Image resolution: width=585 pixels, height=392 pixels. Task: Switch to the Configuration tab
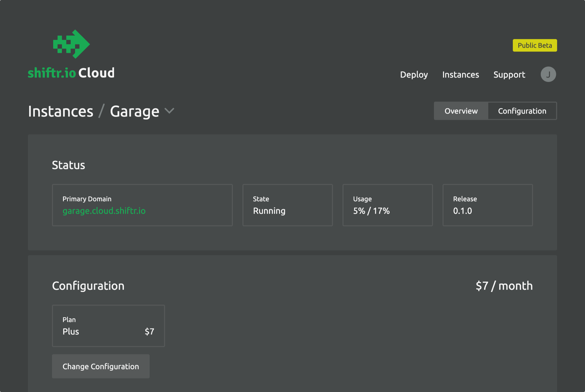tap(522, 111)
